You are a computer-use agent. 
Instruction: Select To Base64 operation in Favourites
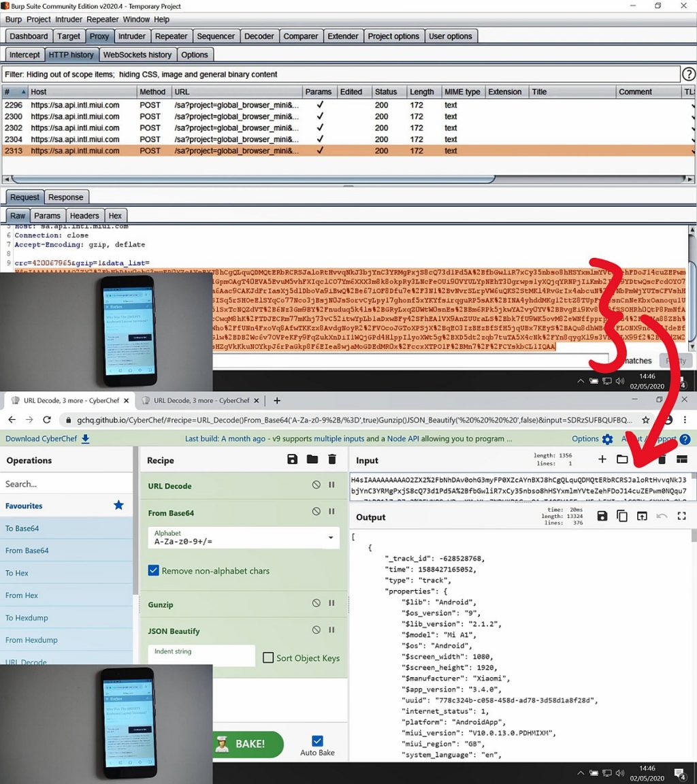[x=67, y=528]
